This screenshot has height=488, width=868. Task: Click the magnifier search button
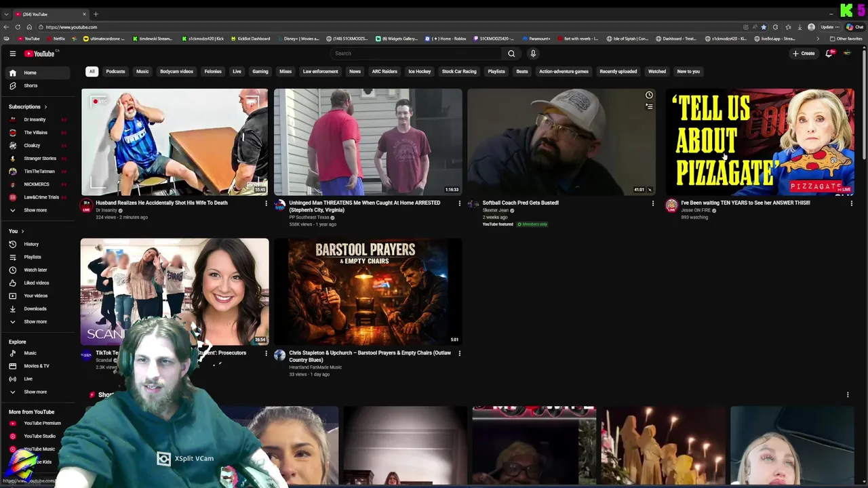pos(511,54)
